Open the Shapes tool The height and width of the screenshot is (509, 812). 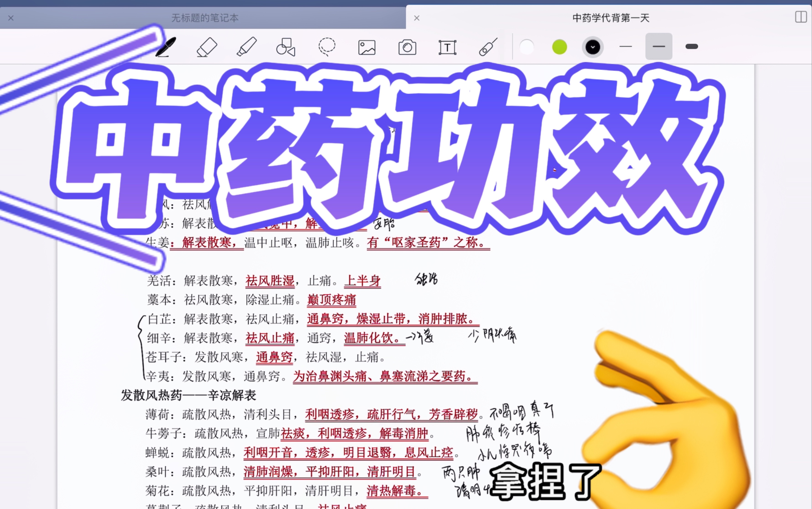286,47
